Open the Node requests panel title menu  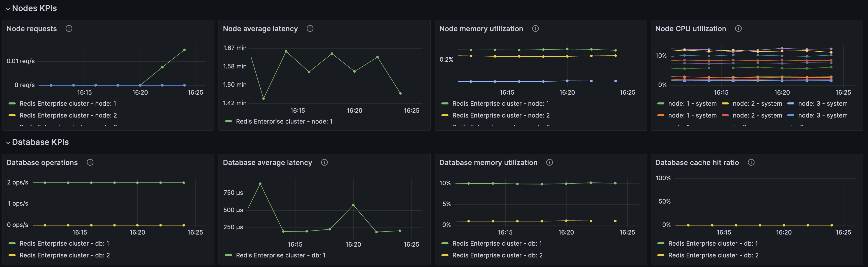(x=31, y=28)
